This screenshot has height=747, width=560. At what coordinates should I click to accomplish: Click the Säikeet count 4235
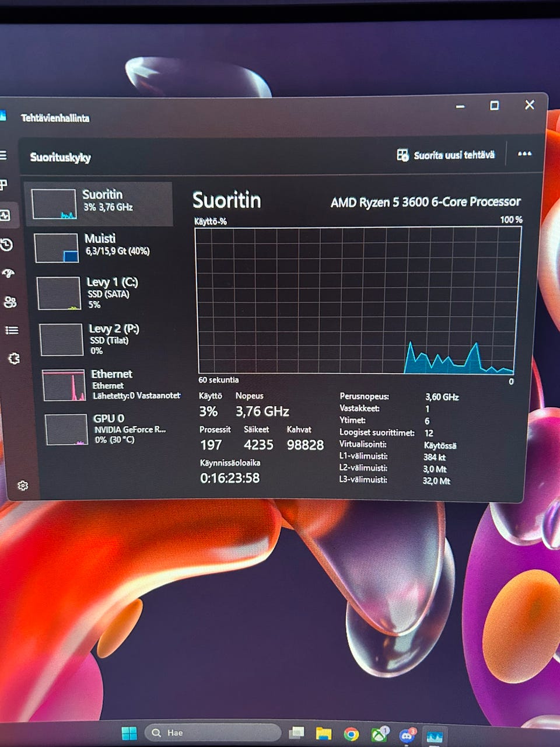[258, 445]
